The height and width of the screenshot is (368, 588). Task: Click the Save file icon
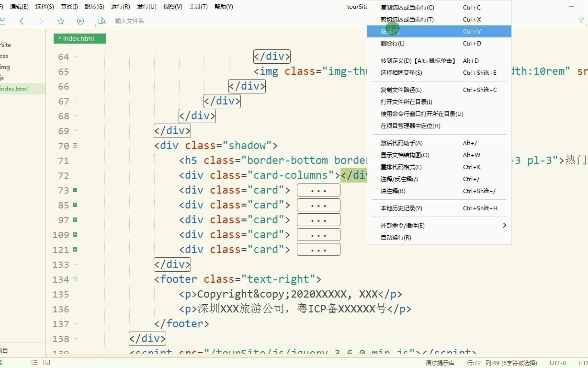3,21
